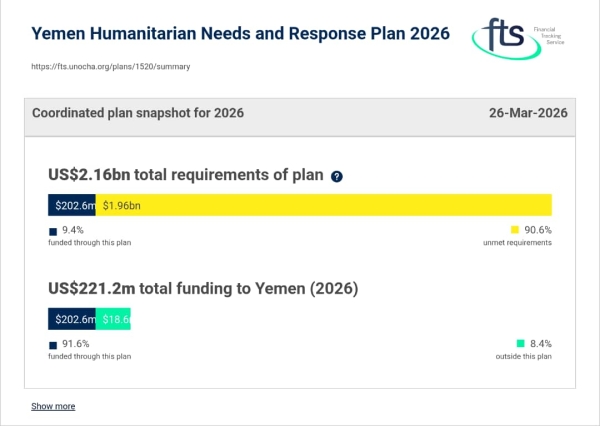Screen dimensions: 600x426
Task: Click the outside this plan legend label
Action: click(524, 356)
